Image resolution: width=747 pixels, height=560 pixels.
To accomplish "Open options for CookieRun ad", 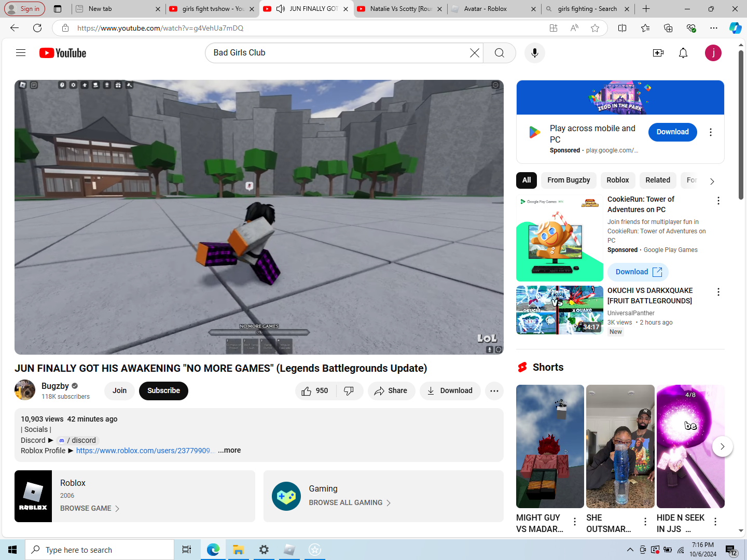I will tap(718, 201).
